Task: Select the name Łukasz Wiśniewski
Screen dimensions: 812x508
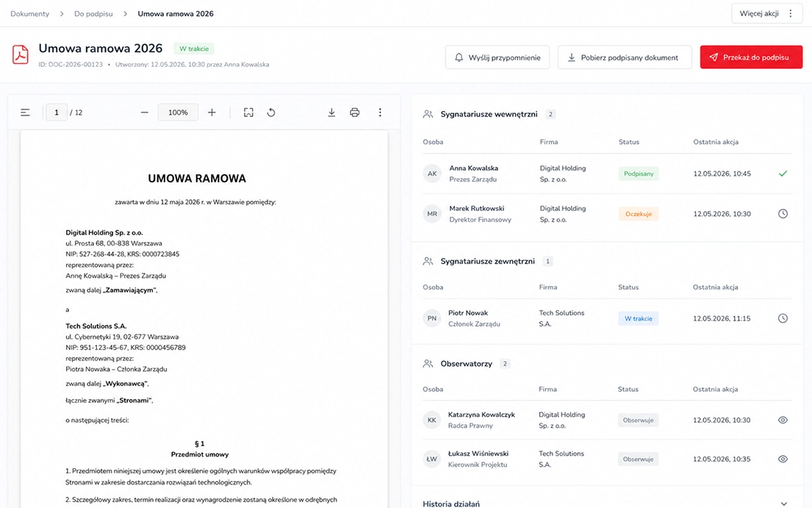Action: pyautogui.click(x=478, y=454)
